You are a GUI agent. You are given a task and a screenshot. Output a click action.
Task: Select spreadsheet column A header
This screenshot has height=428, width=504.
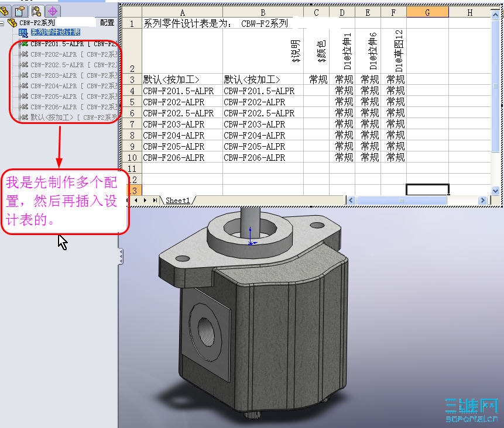point(182,12)
